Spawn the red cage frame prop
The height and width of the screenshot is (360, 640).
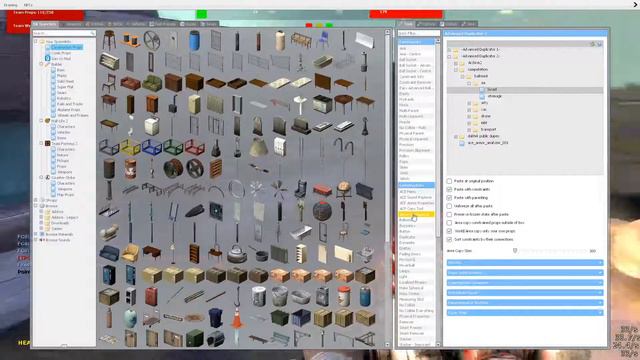tap(195, 147)
